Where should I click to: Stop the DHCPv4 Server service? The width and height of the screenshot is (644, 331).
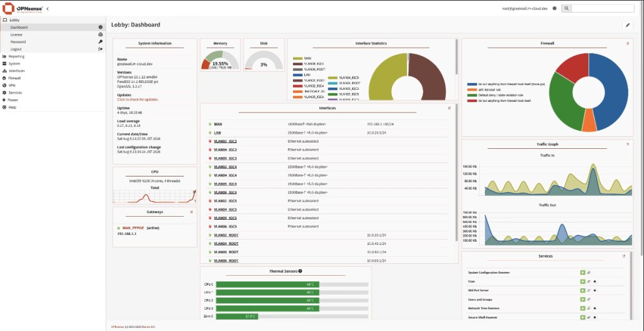pyautogui.click(x=595, y=290)
